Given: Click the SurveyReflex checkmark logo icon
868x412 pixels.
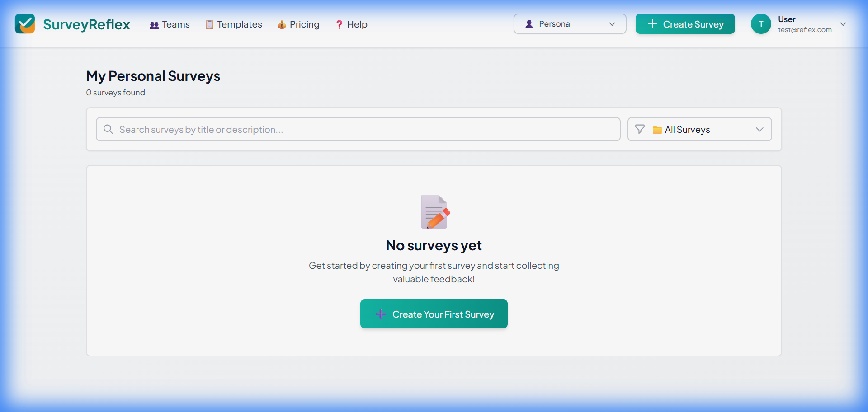Looking at the screenshot, I should pyautogui.click(x=25, y=24).
